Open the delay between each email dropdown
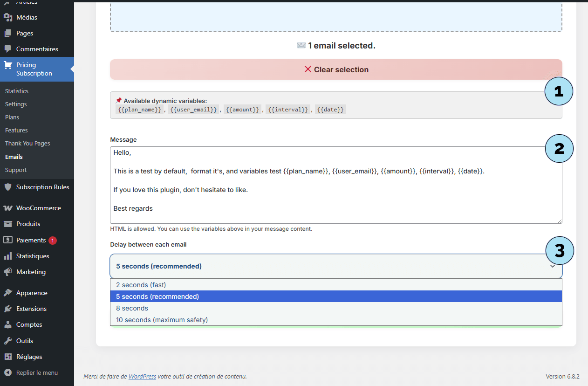The height and width of the screenshot is (386, 588). 335,266
